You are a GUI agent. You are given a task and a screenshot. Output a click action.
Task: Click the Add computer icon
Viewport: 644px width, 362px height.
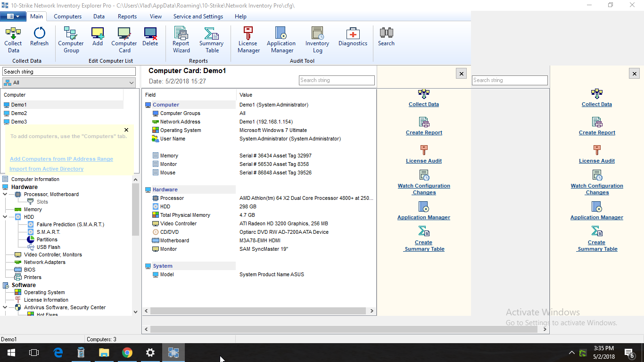tap(98, 37)
